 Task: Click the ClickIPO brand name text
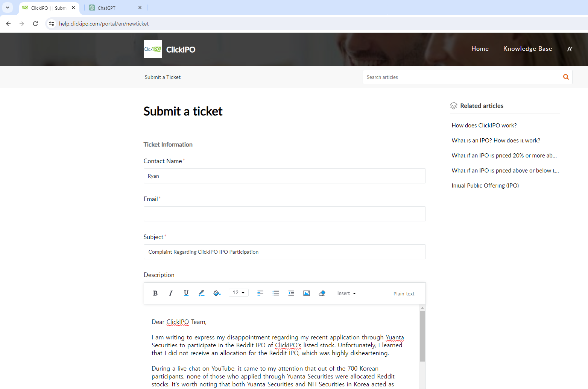click(x=181, y=50)
